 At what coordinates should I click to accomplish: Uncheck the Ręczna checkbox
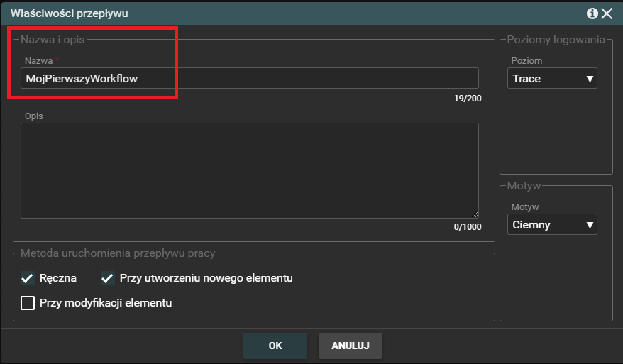(28, 278)
